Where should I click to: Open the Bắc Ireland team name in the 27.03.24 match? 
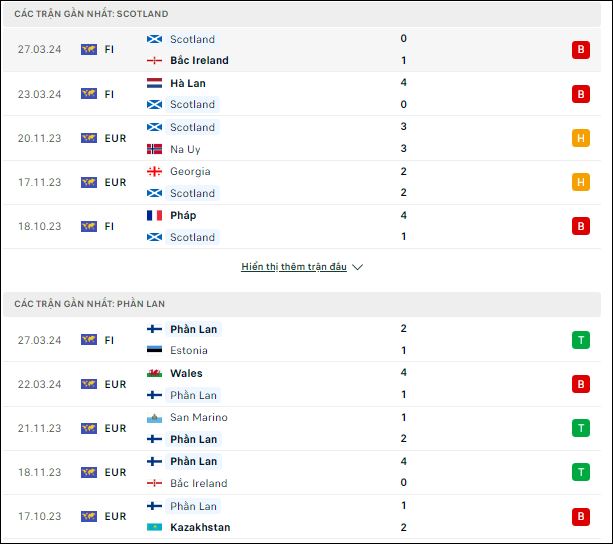199,61
